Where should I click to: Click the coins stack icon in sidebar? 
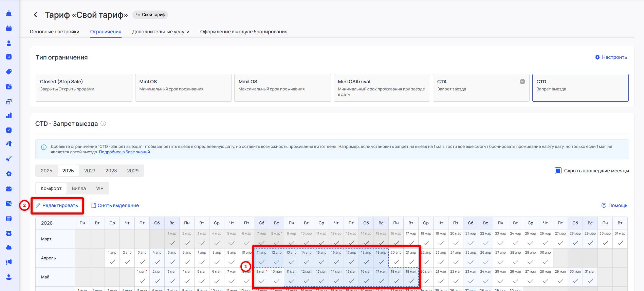coord(9,101)
